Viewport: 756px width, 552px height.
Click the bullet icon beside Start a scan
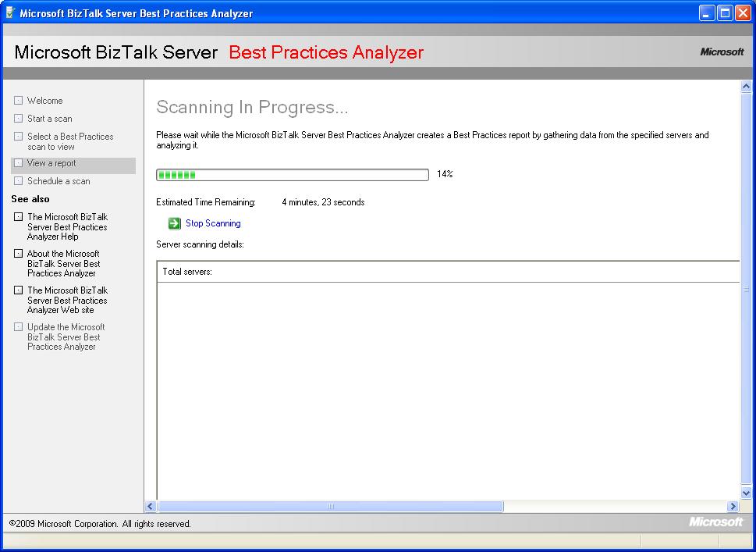click(x=18, y=118)
